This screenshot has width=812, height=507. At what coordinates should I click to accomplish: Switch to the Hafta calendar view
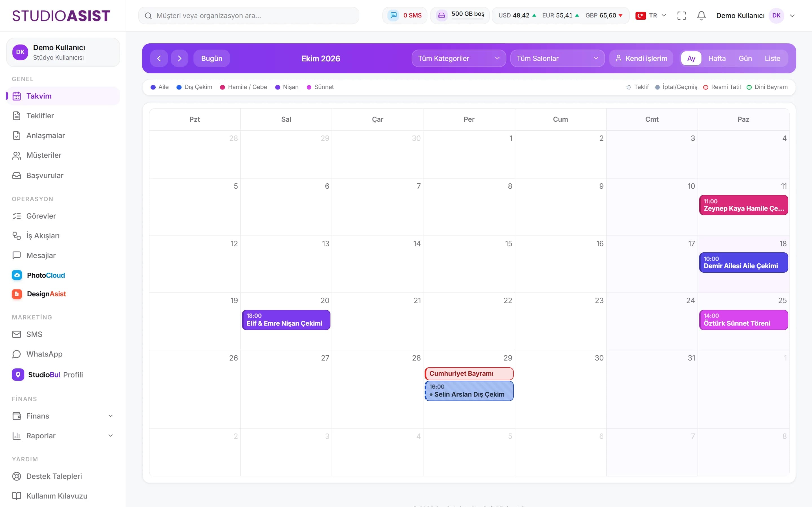coord(717,58)
